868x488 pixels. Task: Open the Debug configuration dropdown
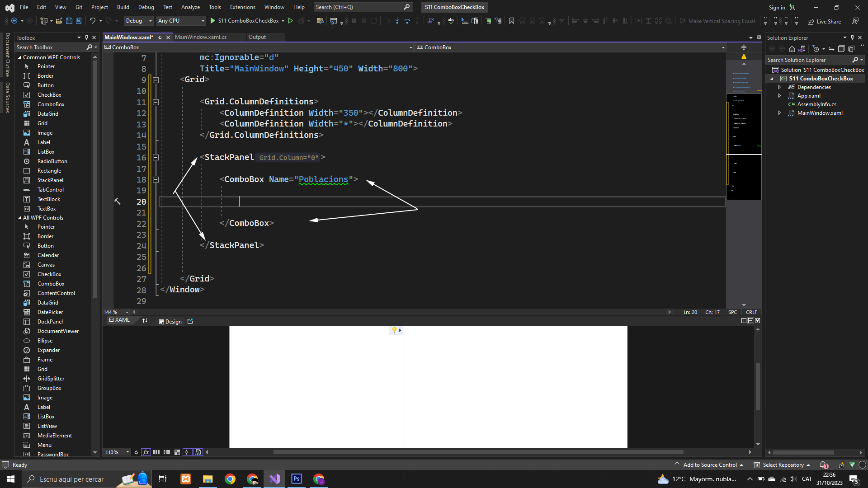click(x=139, y=21)
